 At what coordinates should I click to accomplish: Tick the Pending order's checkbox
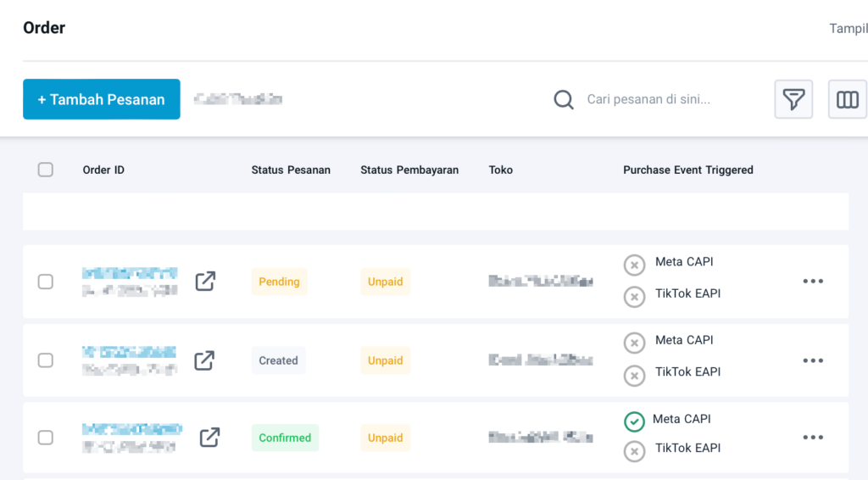point(46,282)
